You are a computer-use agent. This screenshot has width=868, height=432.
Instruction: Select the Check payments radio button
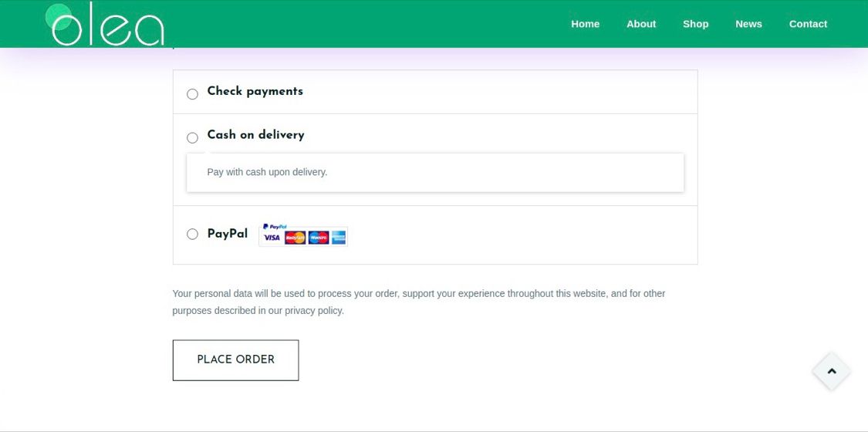(x=192, y=94)
